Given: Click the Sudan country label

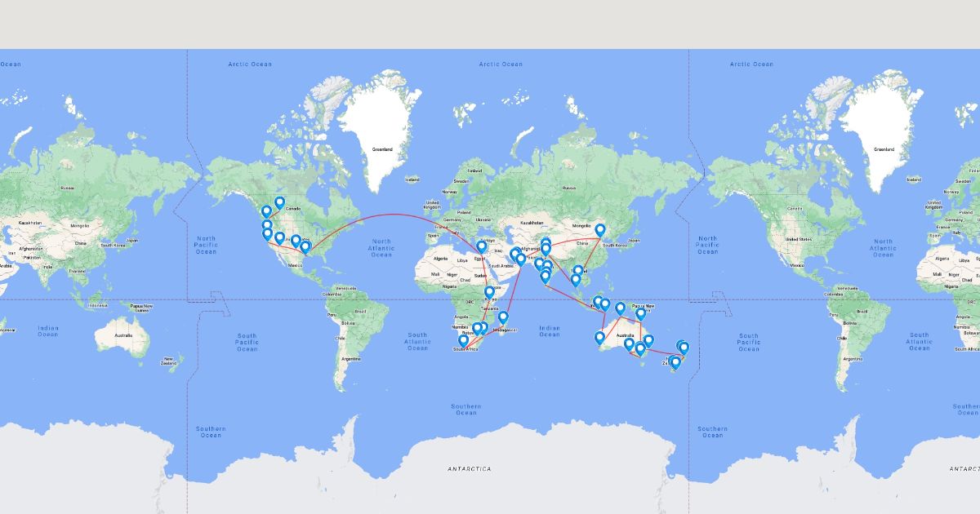Looking at the screenshot, I should point(479,275).
